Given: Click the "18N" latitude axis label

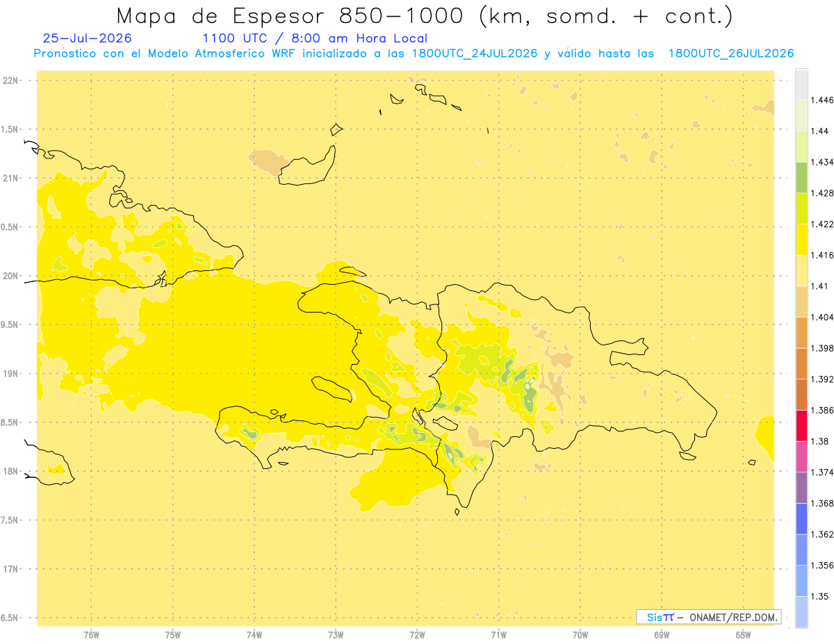Looking at the screenshot, I should 12,471.
